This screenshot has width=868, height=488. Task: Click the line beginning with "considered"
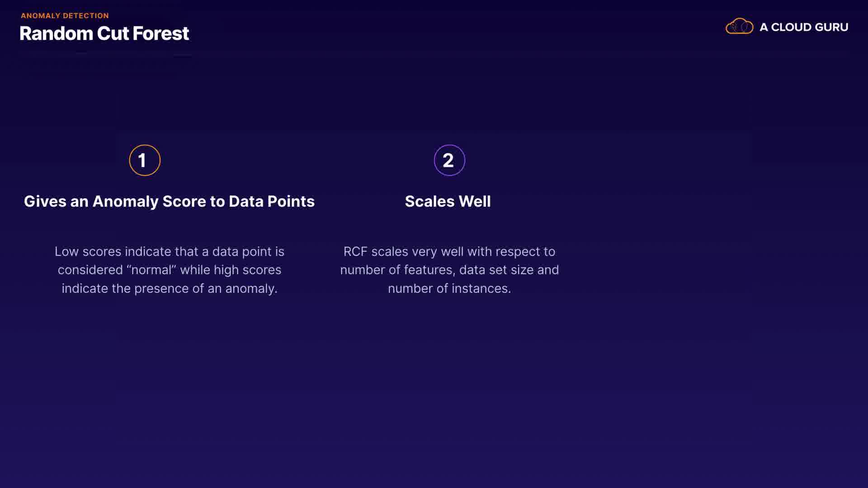click(x=170, y=270)
